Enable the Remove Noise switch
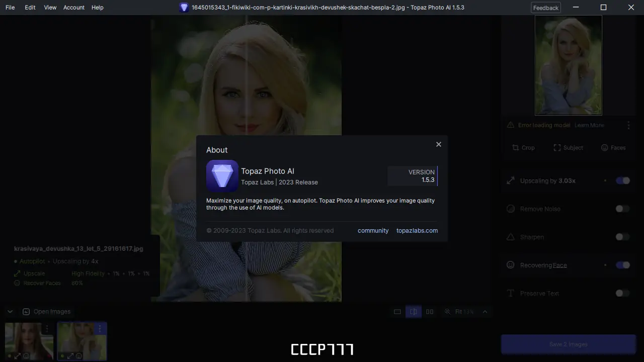The height and width of the screenshot is (362, 644). 623,209
